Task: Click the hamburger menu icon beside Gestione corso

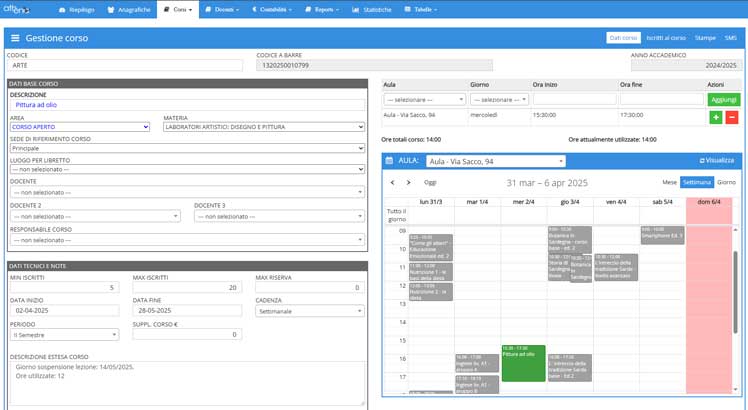Action: [x=14, y=37]
